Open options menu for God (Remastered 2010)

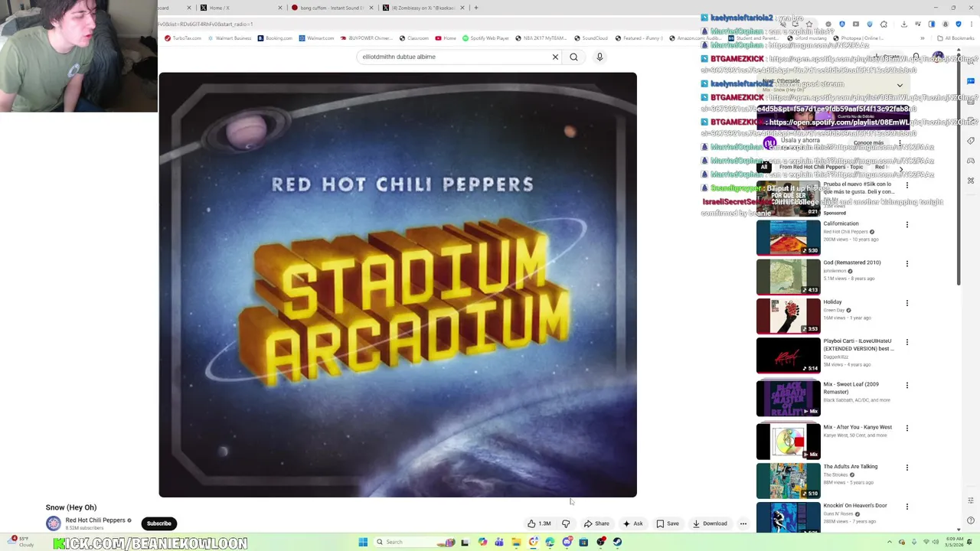[x=907, y=264]
